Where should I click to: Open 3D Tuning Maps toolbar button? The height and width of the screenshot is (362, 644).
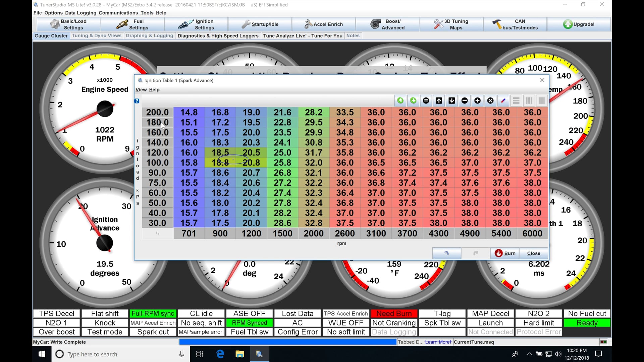point(451,24)
